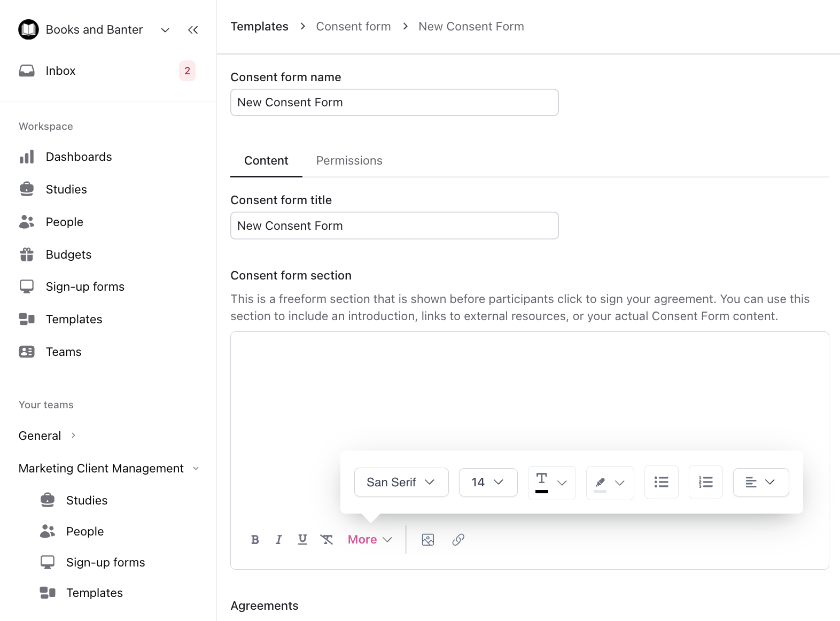Insert an image into the section
The height and width of the screenshot is (621, 840).
(x=428, y=540)
